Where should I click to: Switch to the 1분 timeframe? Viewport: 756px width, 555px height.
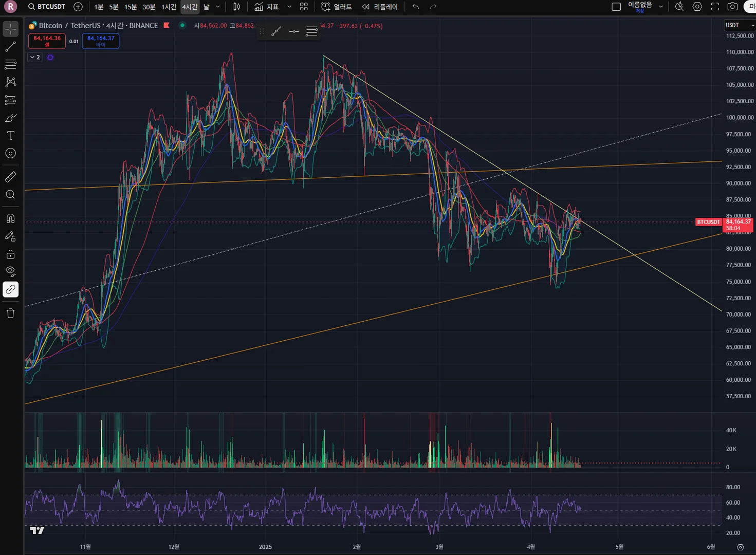[x=99, y=7]
